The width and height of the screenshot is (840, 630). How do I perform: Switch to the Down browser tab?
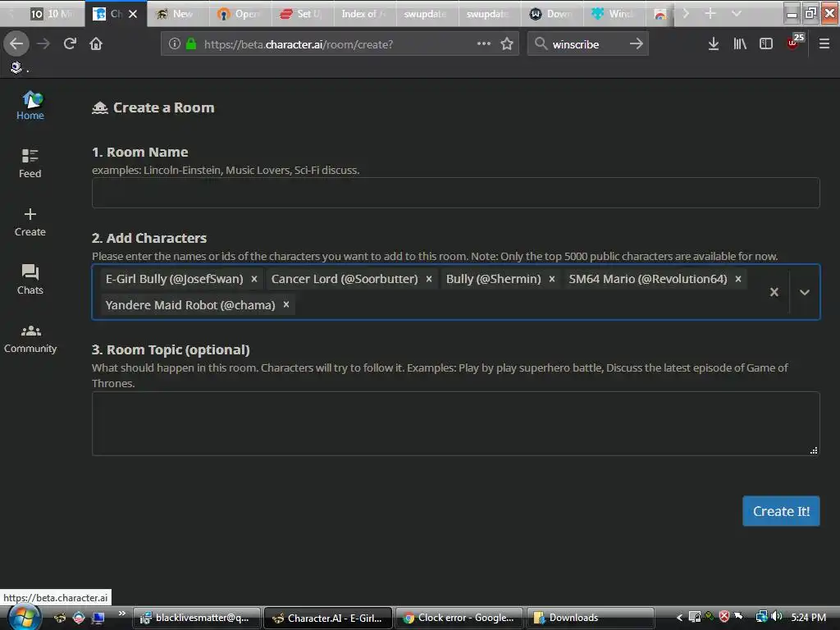point(552,14)
